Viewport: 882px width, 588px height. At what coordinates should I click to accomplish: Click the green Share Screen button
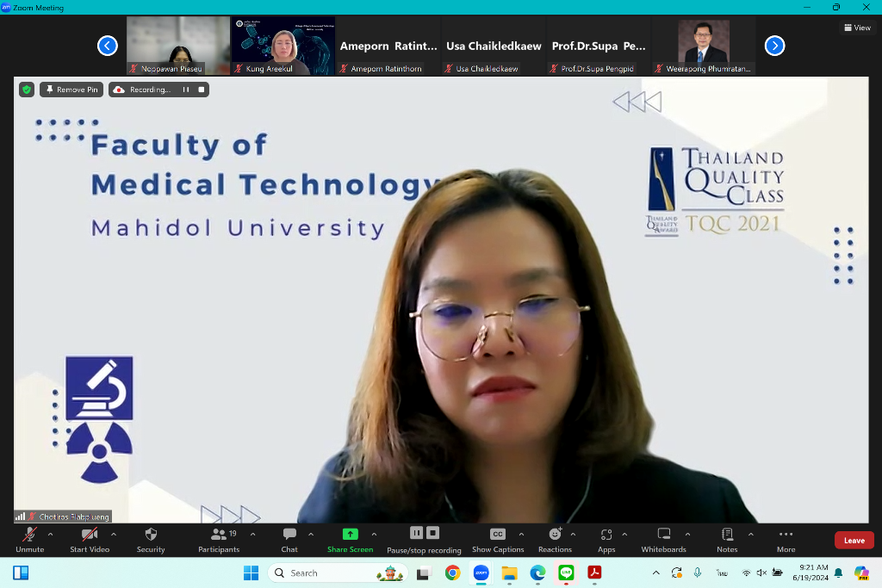pos(350,540)
